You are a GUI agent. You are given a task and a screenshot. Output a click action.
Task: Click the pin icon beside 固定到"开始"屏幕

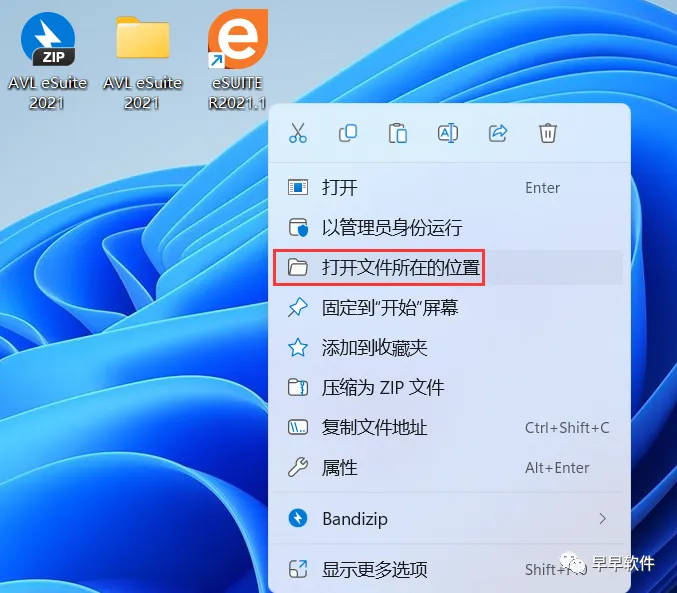tap(298, 308)
